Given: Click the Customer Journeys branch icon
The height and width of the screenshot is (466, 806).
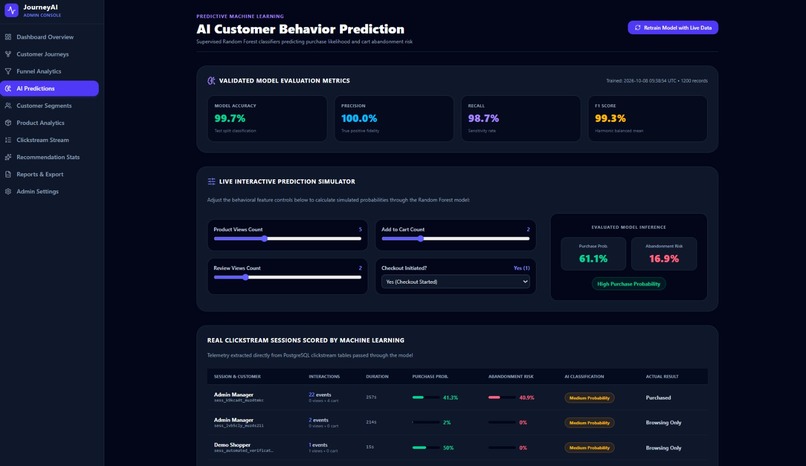Looking at the screenshot, I should click(8, 54).
